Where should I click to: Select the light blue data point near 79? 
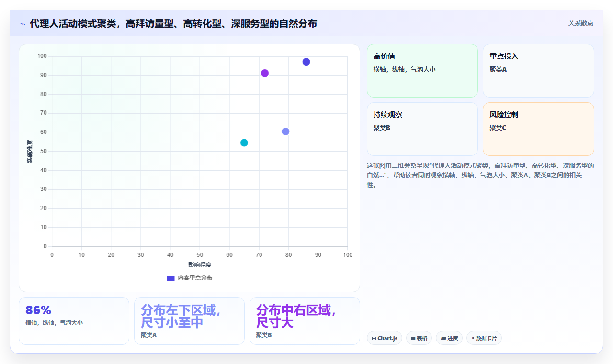[285, 132]
